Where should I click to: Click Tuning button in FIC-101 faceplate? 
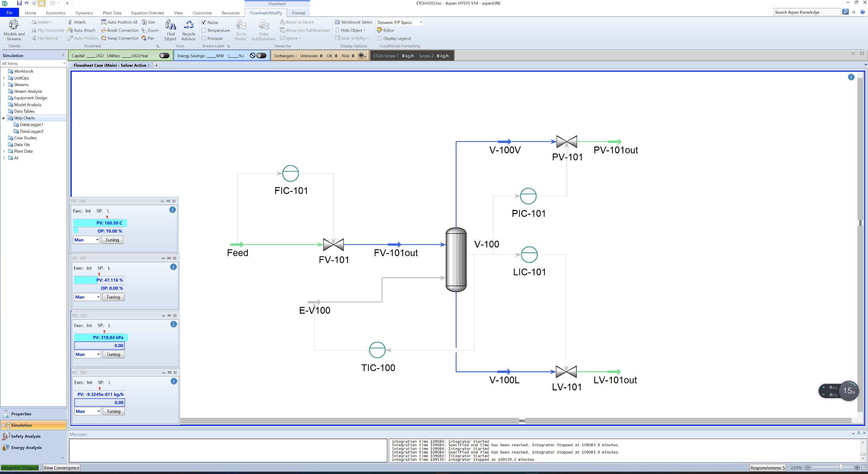click(x=114, y=412)
